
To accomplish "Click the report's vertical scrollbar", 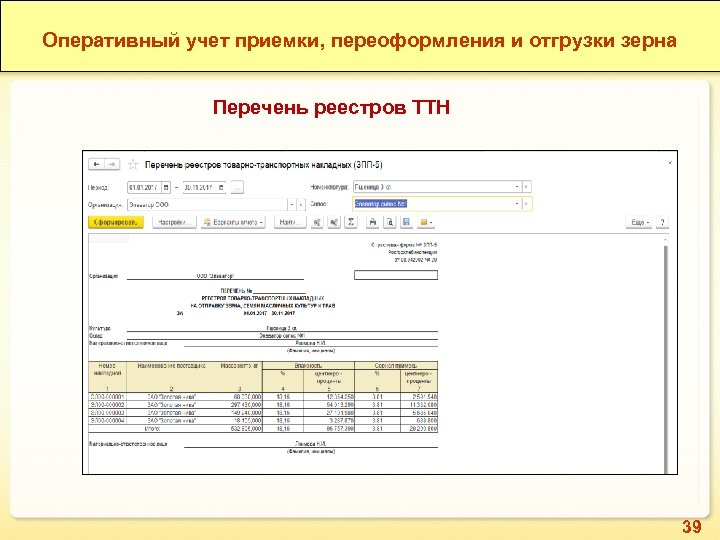I will pos(666,358).
